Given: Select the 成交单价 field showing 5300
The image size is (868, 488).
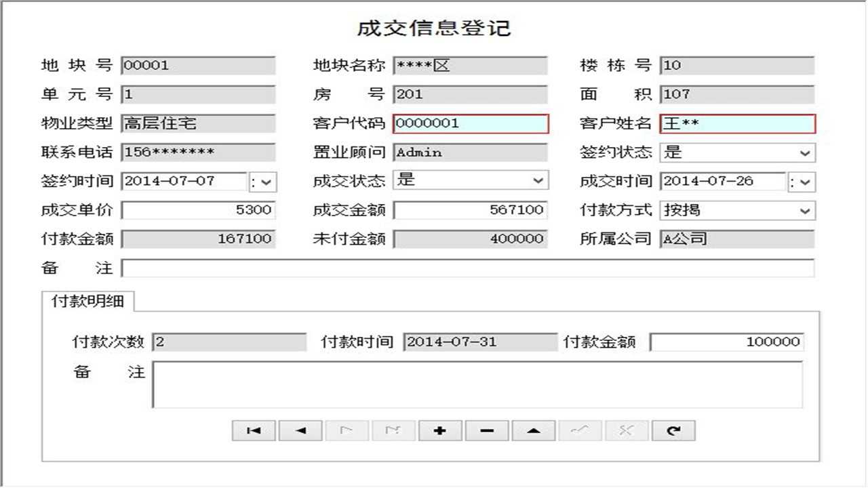Looking at the screenshot, I should point(197,210).
